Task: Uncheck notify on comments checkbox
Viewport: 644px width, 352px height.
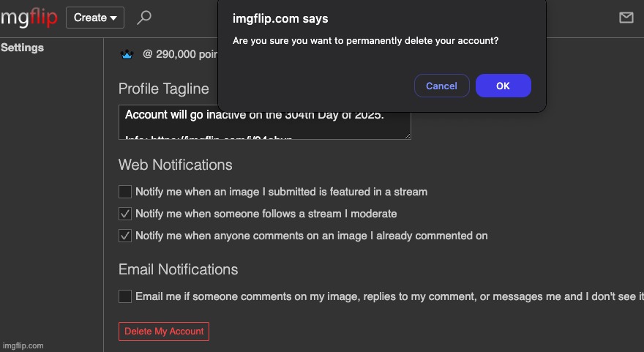Action: [125, 236]
